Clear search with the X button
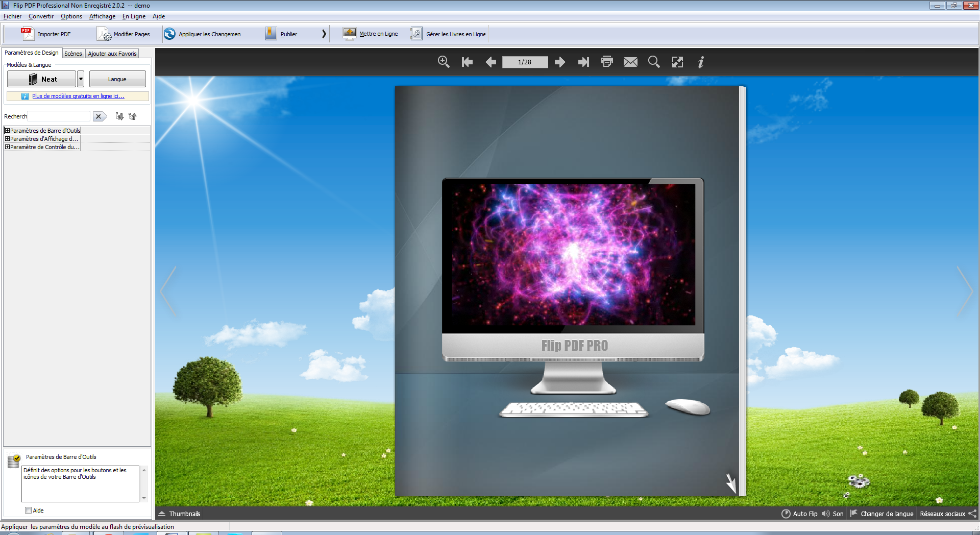Screen dimensions: 980x535 point(99,116)
